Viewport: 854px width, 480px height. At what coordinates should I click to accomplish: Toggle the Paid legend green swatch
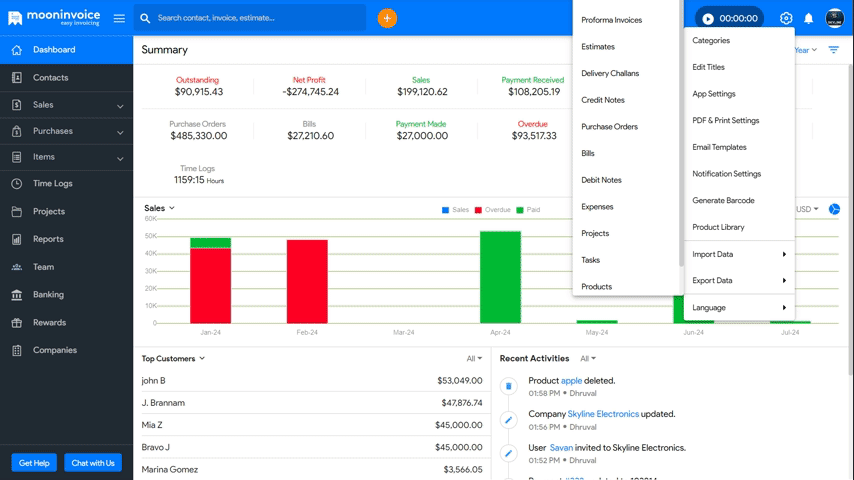(520, 210)
